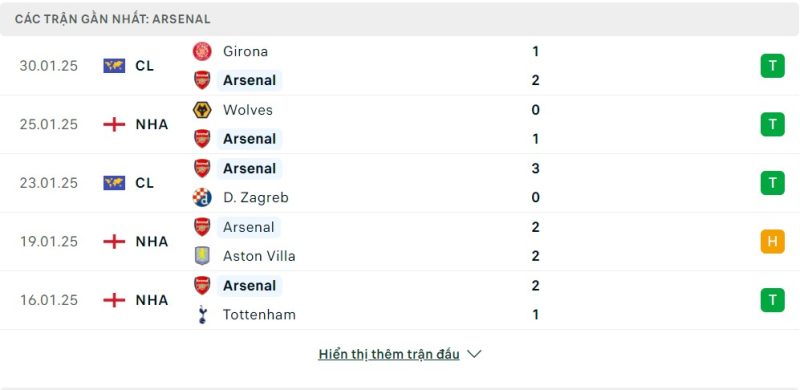Click the Tottenham club crest

click(202, 314)
